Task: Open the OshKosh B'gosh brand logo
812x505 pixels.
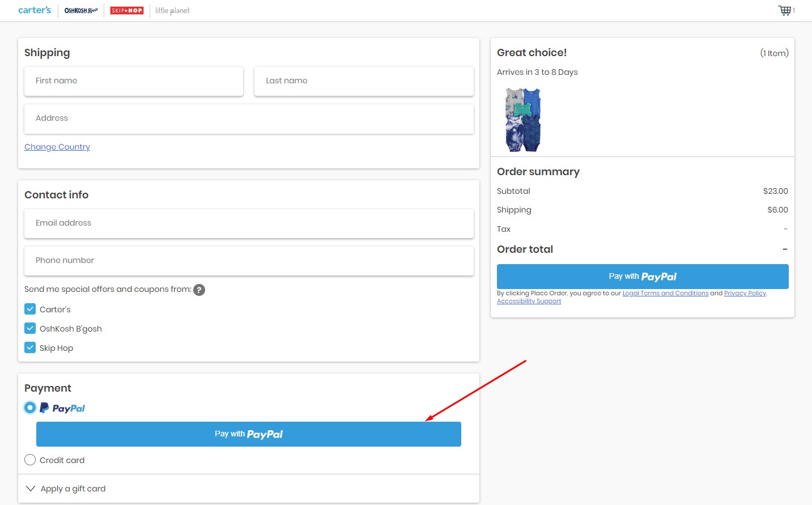Action: tap(81, 10)
